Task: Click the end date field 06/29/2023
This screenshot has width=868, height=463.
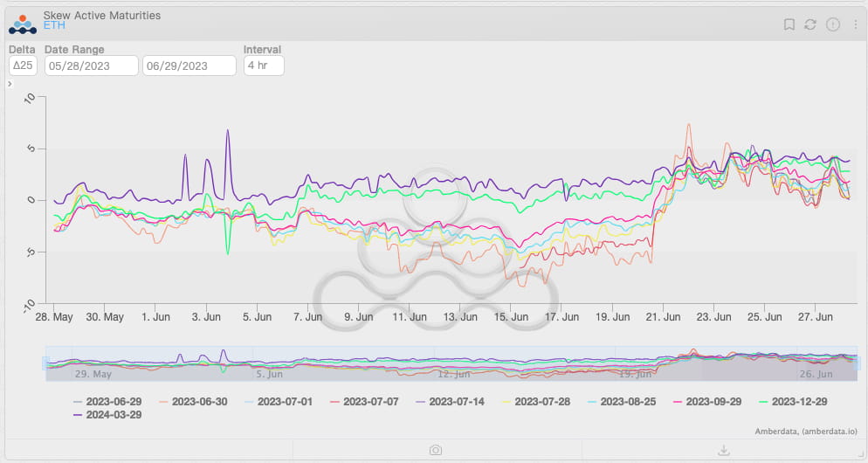Action: click(189, 66)
